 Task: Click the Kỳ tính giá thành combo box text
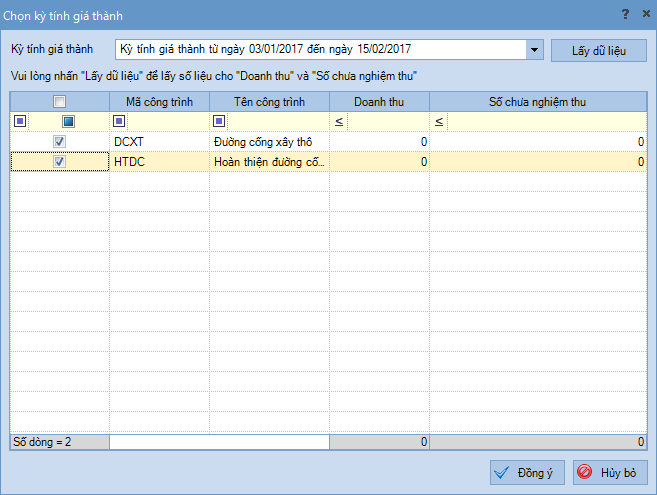(318, 49)
